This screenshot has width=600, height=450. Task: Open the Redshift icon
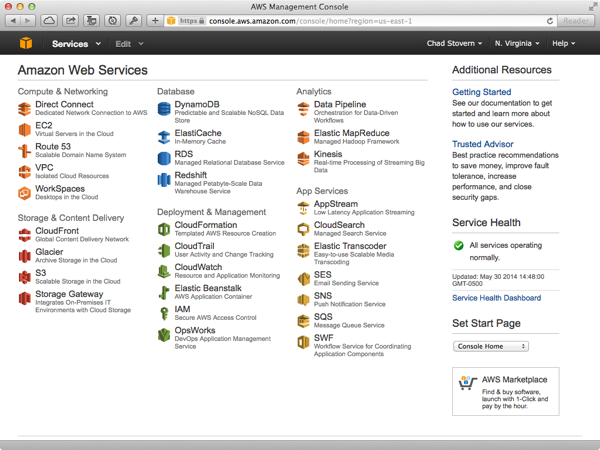point(164,179)
